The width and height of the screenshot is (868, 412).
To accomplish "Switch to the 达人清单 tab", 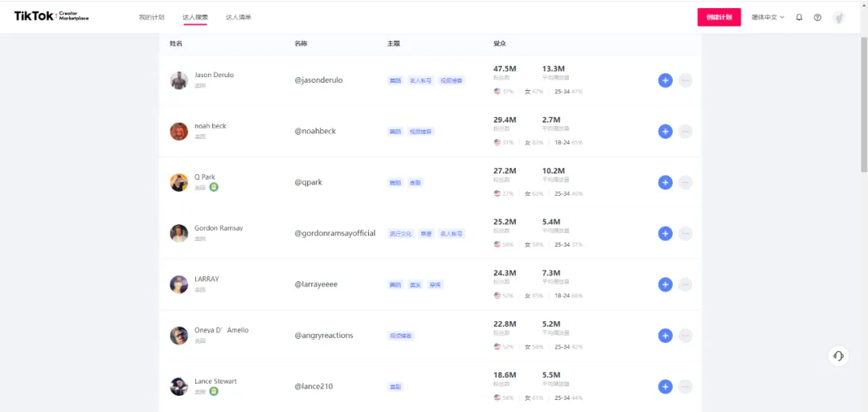I will (239, 17).
